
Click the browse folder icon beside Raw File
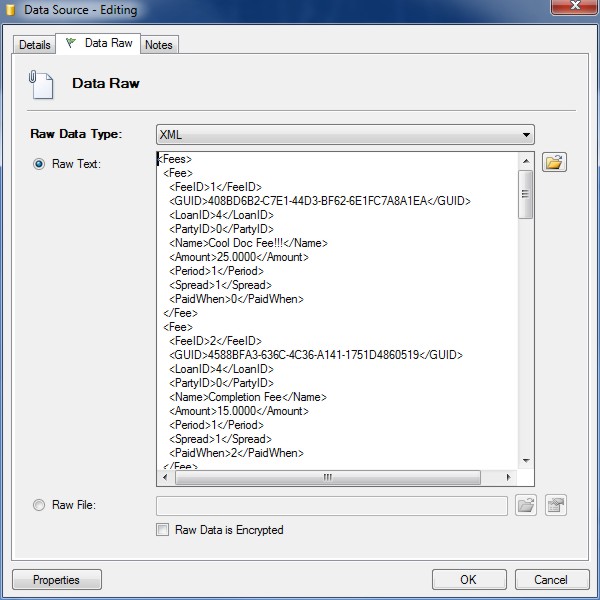click(x=526, y=506)
